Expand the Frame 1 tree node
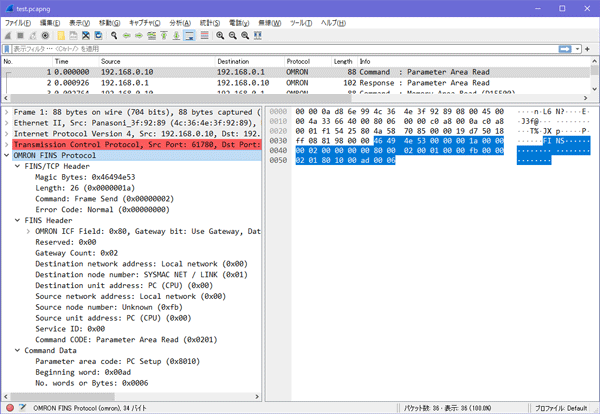 [x=7, y=112]
